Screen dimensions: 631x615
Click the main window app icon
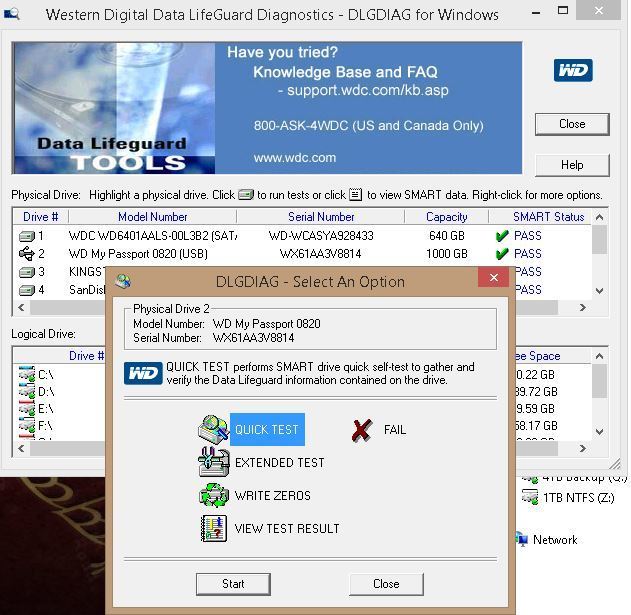click(x=11, y=15)
